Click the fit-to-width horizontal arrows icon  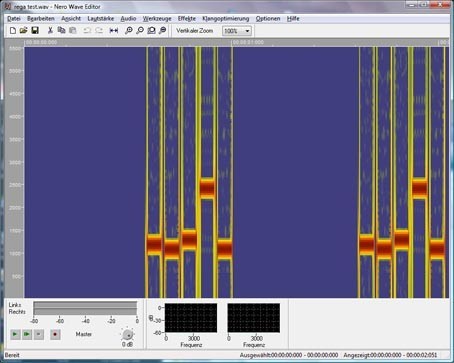[114, 31]
